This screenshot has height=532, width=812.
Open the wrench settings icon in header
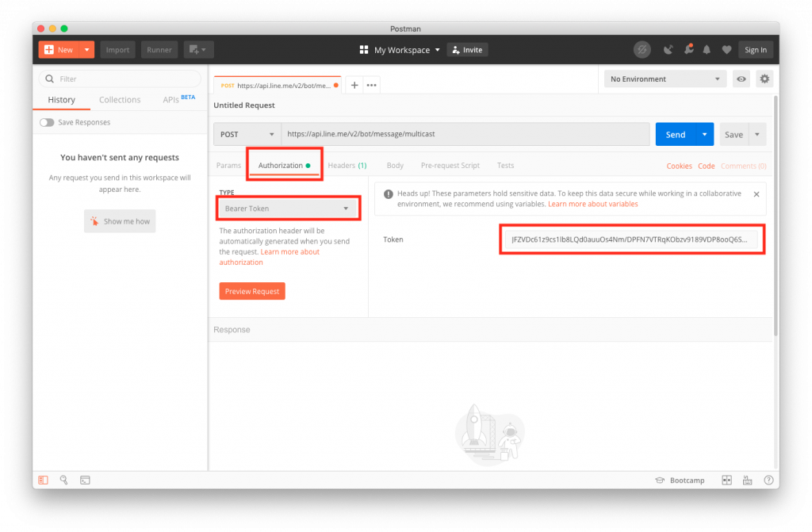click(688, 50)
